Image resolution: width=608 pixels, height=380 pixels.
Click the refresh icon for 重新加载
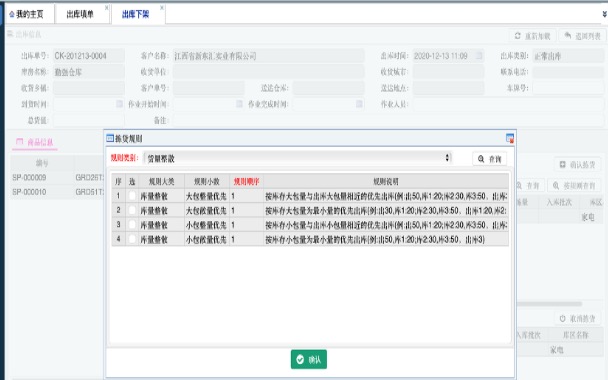(x=518, y=36)
